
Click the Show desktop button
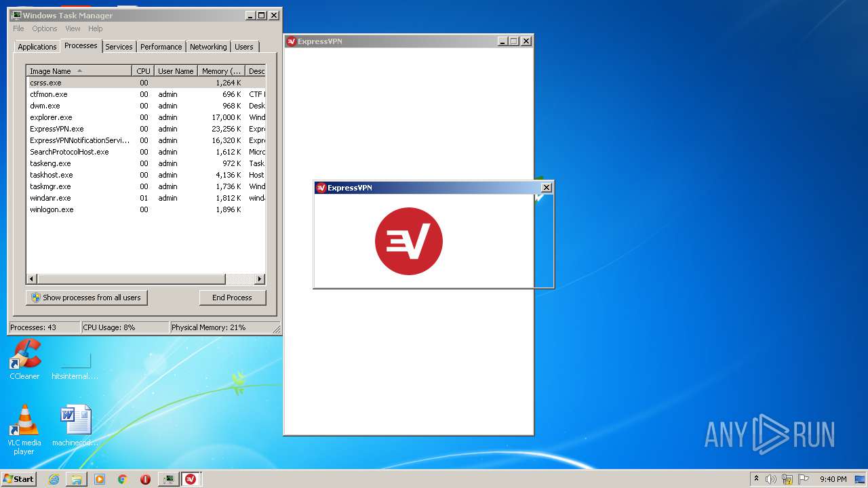861,479
